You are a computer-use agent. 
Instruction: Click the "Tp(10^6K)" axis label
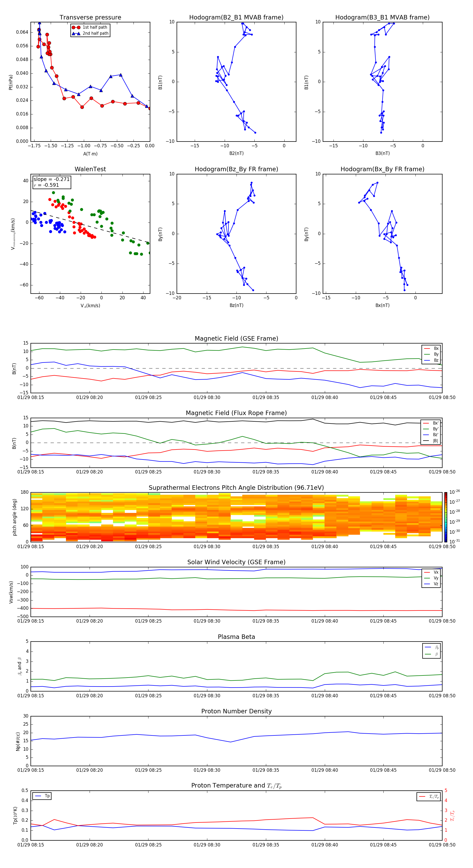pyautogui.click(x=15, y=816)
